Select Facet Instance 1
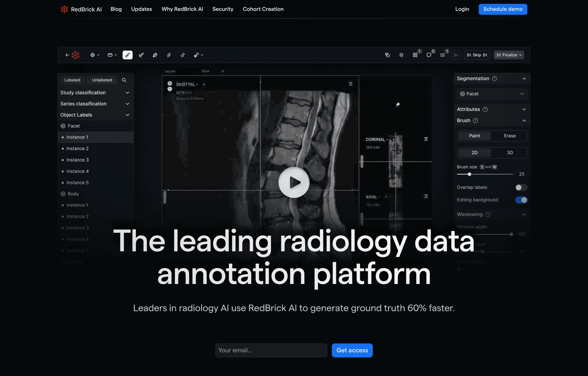The width and height of the screenshot is (588, 376). (x=96, y=137)
